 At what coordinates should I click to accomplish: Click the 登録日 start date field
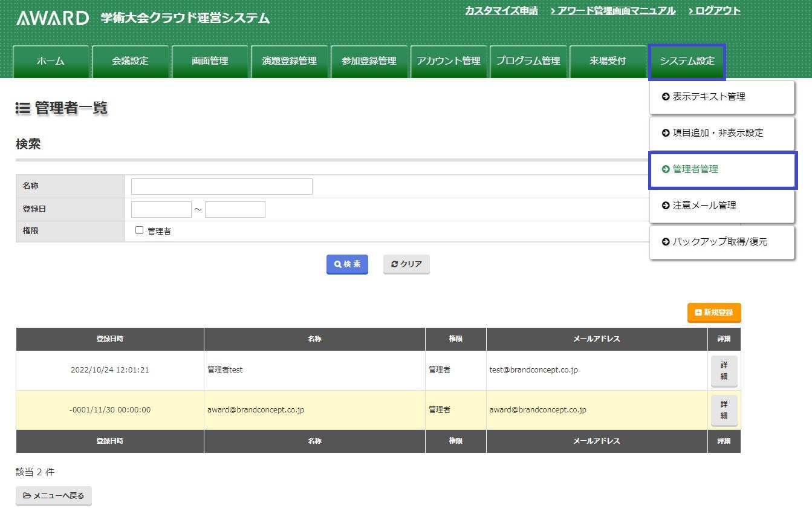161,209
